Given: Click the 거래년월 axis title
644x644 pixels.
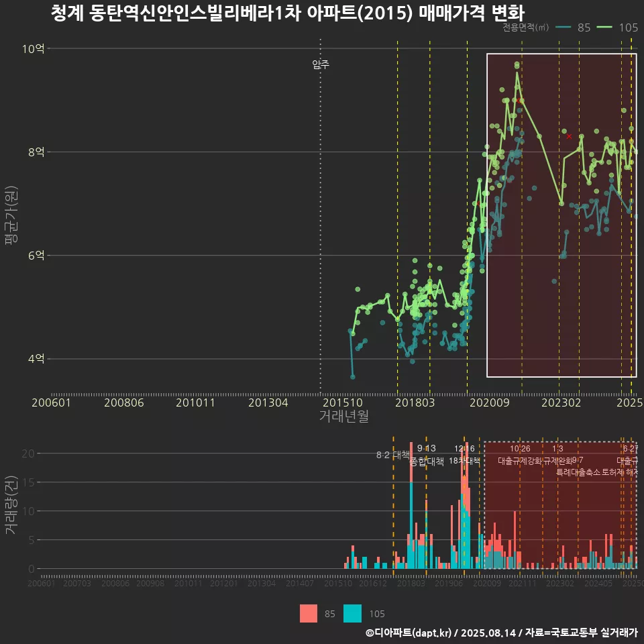Looking at the screenshot, I should (343, 416).
